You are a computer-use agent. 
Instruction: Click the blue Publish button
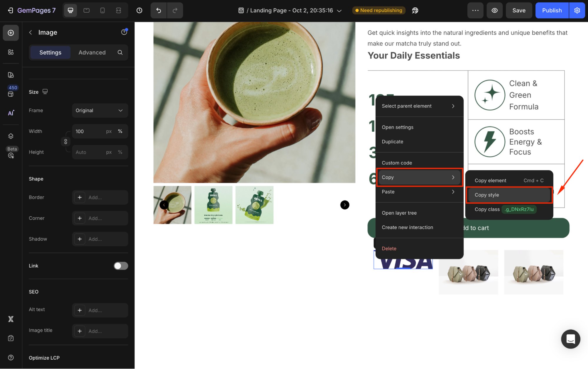(x=552, y=11)
